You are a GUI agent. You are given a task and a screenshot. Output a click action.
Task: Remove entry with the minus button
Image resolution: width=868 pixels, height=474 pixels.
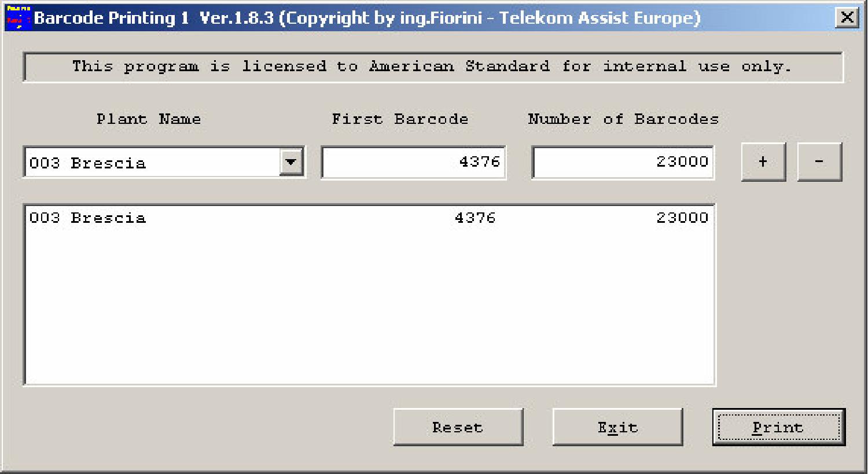click(x=819, y=161)
